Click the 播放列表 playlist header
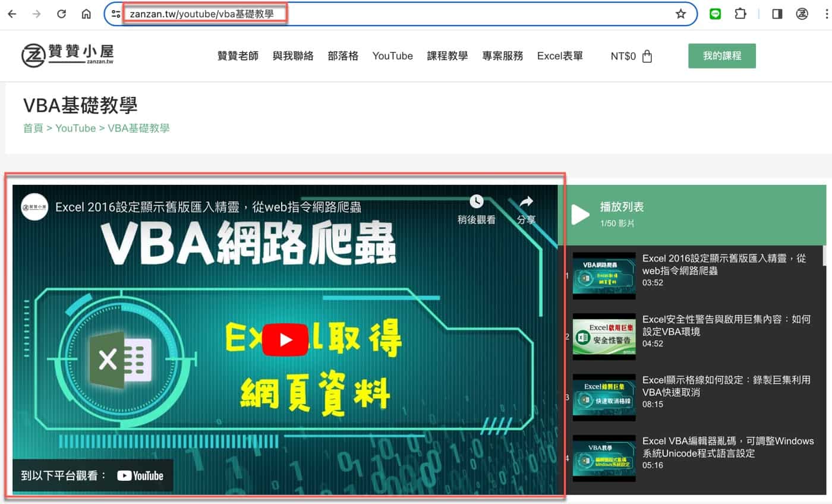Viewport: 832px width, 504px height. [x=622, y=207]
